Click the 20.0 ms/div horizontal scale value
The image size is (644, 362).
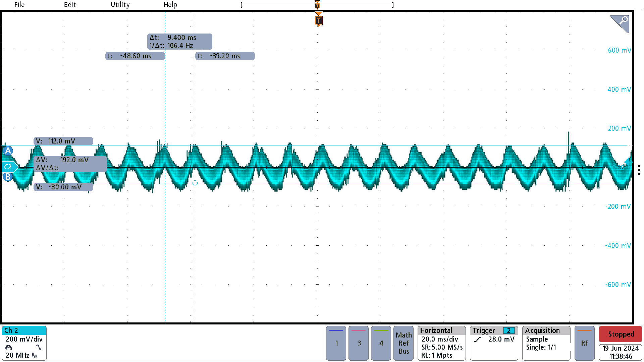[440, 339]
